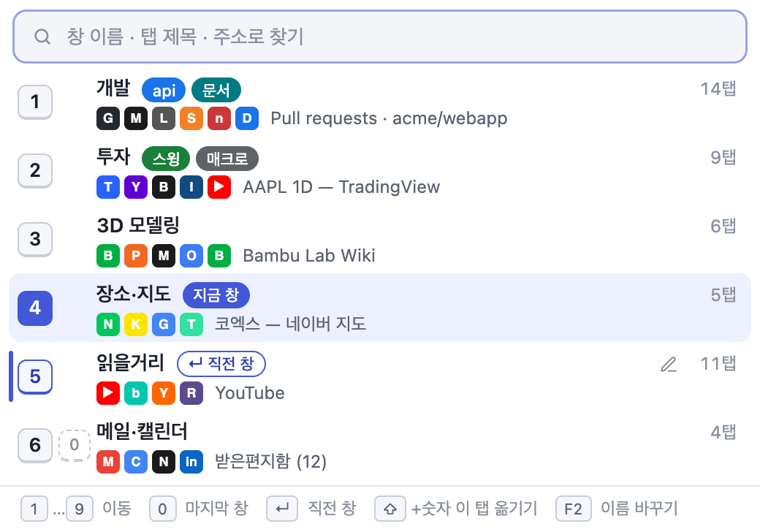The width and height of the screenshot is (760, 532).
Task: Select the blue C favicon in 메일·캘린더 row
Action: click(136, 462)
